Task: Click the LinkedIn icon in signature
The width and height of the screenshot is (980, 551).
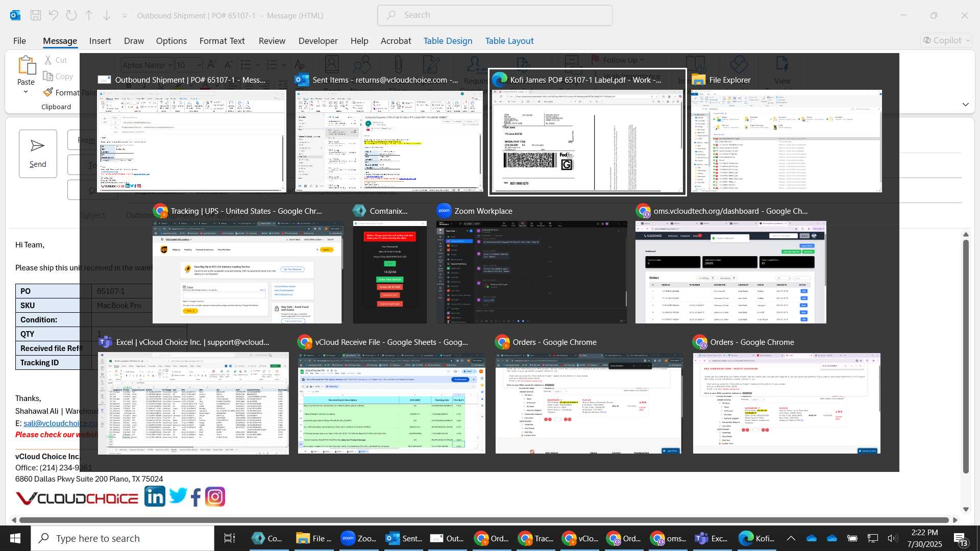Action: click(x=155, y=496)
